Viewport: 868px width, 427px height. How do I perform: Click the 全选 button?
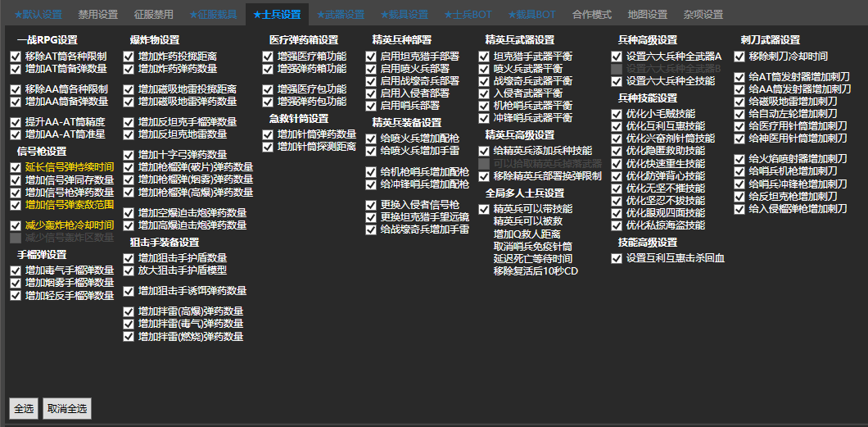point(23,408)
